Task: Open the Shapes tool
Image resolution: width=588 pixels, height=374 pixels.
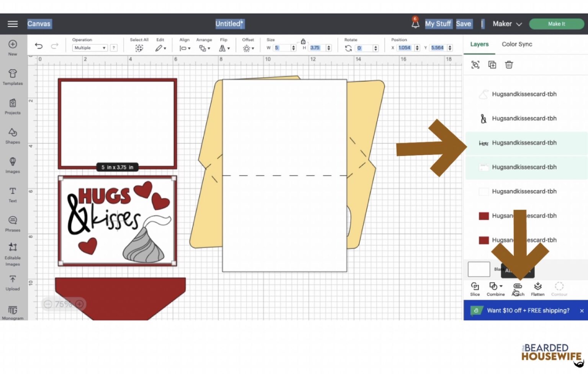Action: coord(13,136)
